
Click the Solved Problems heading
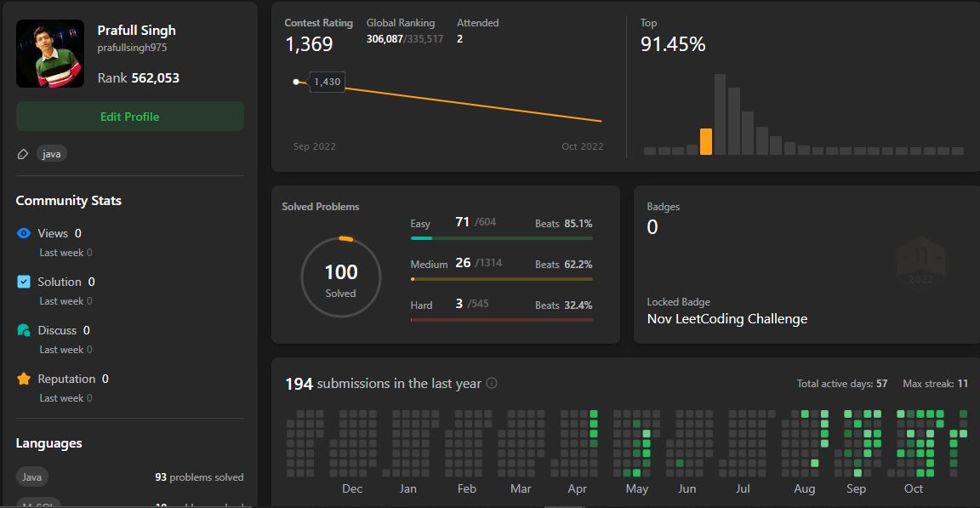pos(321,206)
